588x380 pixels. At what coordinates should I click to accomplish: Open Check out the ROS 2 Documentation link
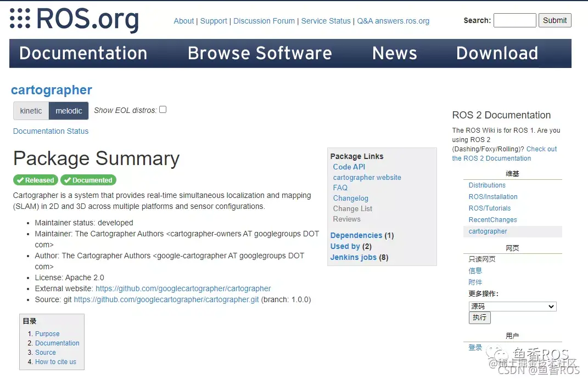coord(505,154)
